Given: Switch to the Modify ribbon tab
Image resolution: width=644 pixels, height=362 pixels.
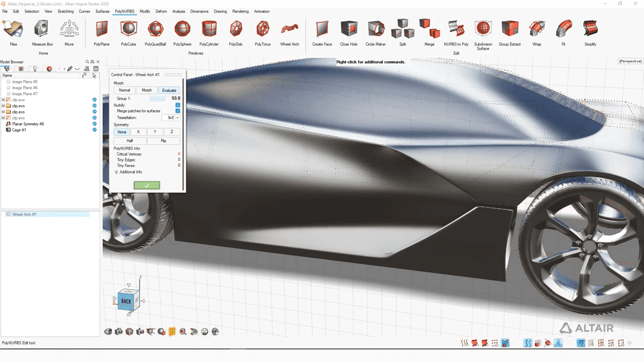Looking at the screenshot, I should tap(145, 11).
